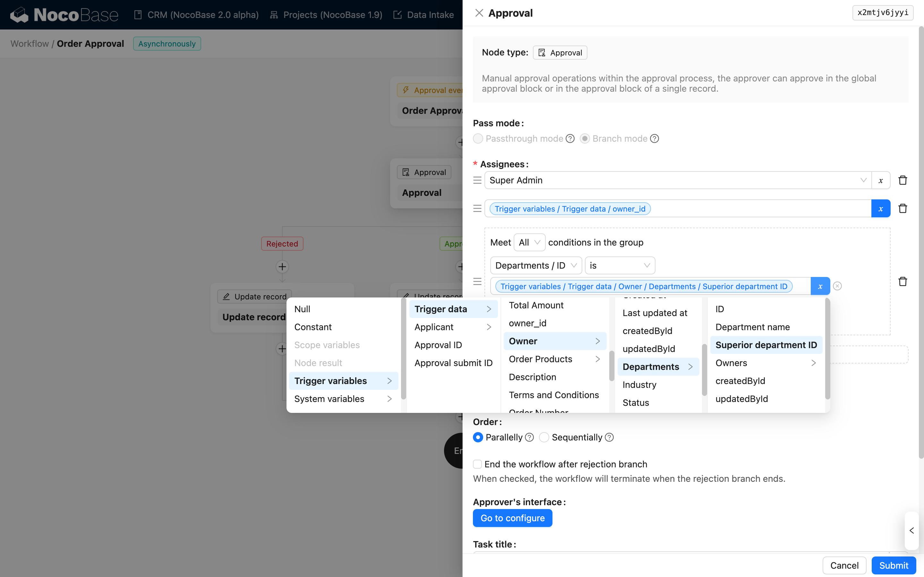Choose Department name in variable menu

752,327
